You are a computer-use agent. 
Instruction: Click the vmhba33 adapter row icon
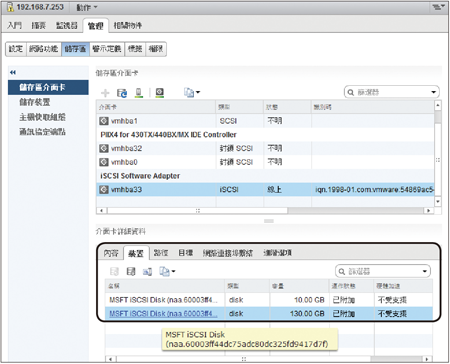pyautogui.click(x=104, y=190)
